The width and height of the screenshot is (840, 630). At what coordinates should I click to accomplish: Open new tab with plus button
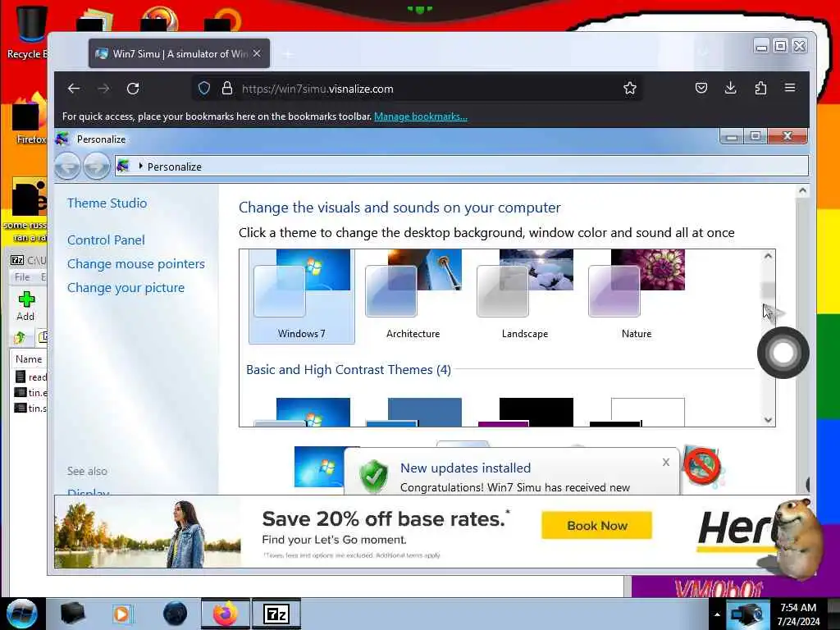tap(288, 53)
